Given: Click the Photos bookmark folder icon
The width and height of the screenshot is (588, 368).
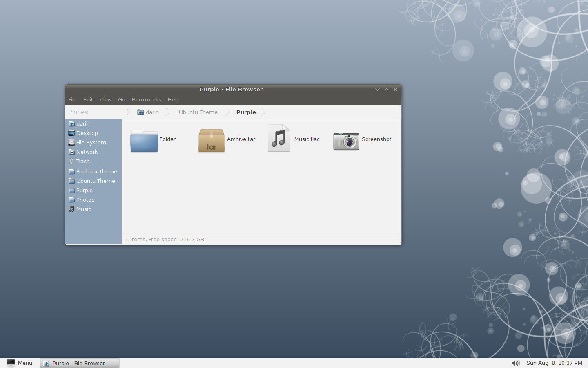Looking at the screenshot, I should (71, 200).
